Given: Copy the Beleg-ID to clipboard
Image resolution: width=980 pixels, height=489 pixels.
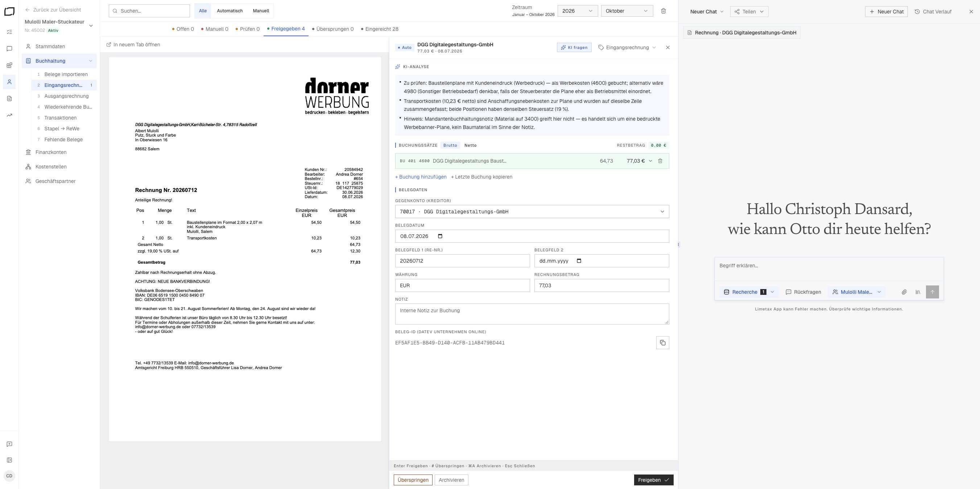Looking at the screenshot, I should pos(663,343).
